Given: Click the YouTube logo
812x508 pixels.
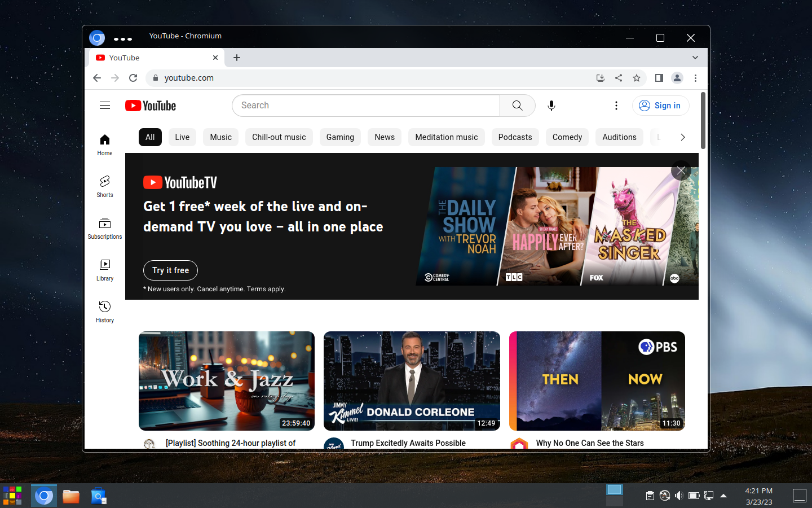Looking at the screenshot, I should 151,106.
